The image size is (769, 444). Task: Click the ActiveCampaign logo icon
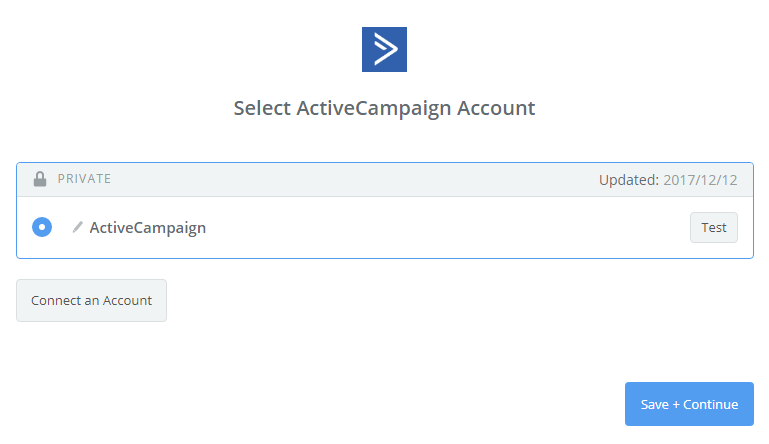384,49
